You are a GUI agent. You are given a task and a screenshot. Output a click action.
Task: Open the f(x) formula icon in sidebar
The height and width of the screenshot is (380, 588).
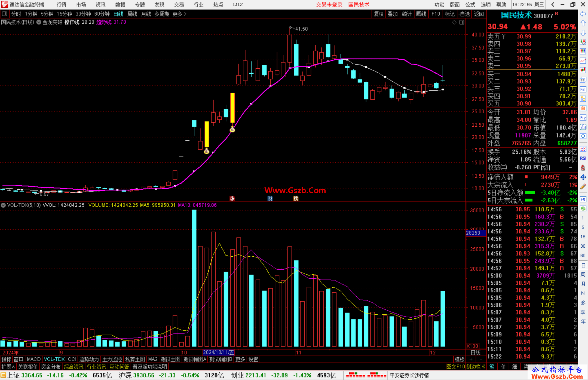(x=583, y=127)
